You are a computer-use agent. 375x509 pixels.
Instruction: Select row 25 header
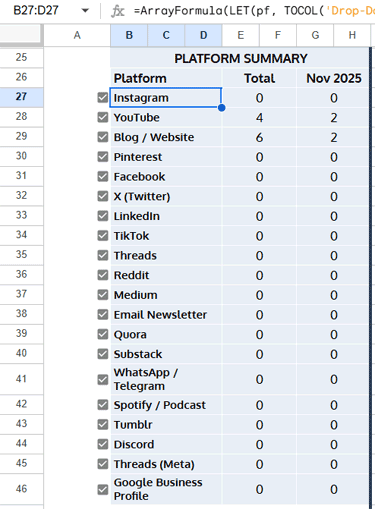21,57
